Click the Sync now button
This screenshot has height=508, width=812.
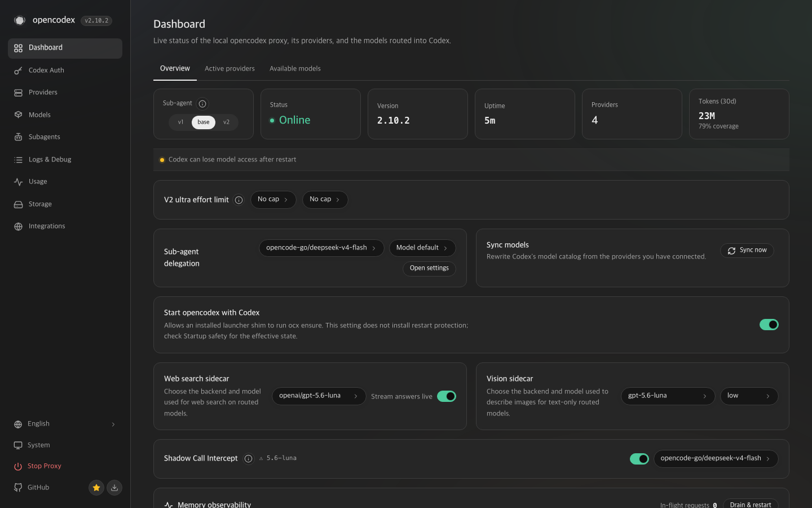click(747, 251)
